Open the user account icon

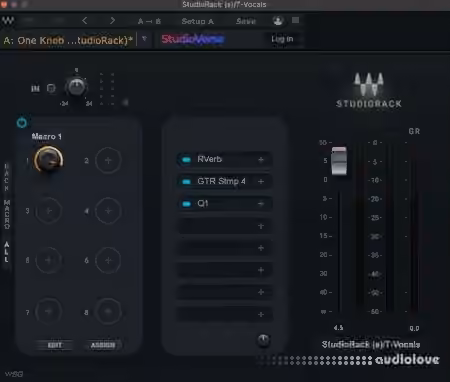pyautogui.click(x=278, y=21)
